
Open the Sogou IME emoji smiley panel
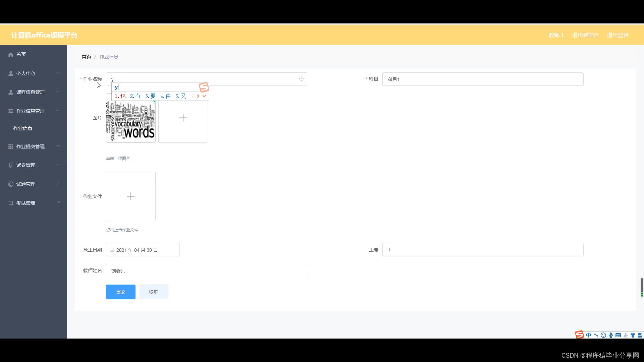[x=603, y=335]
